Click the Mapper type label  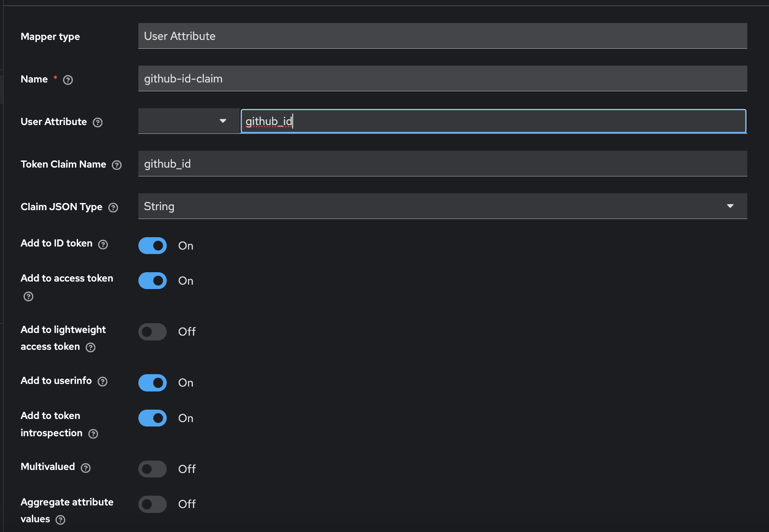click(50, 37)
